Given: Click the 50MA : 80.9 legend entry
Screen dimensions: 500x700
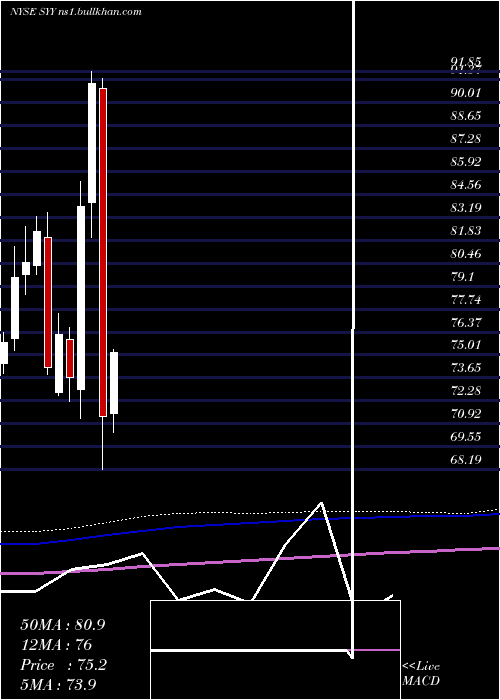Looking at the screenshot, I should tap(63, 625).
